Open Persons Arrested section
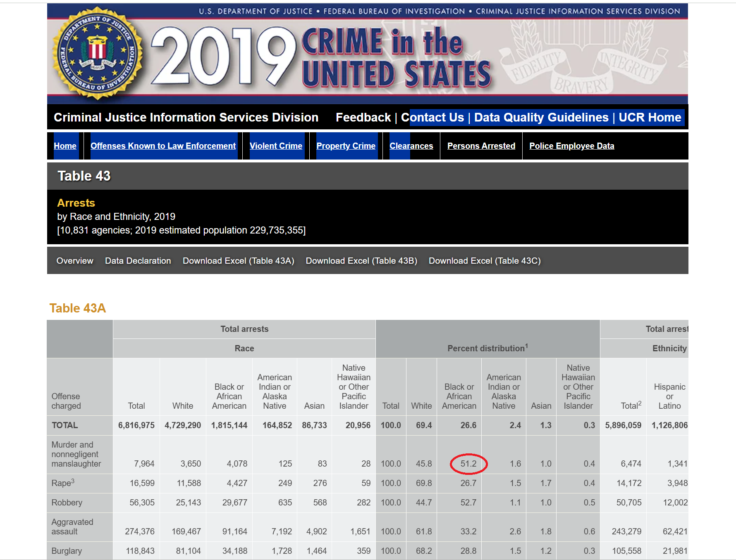736x560 pixels. pos(481,146)
